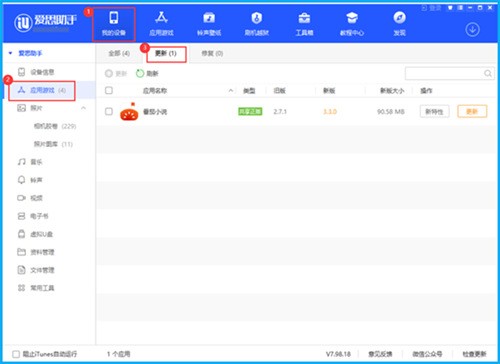Toggle 阻止iTunes自动运行 checkbox
The image size is (500, 364).
pyautogui.click(x=16, y=354)
